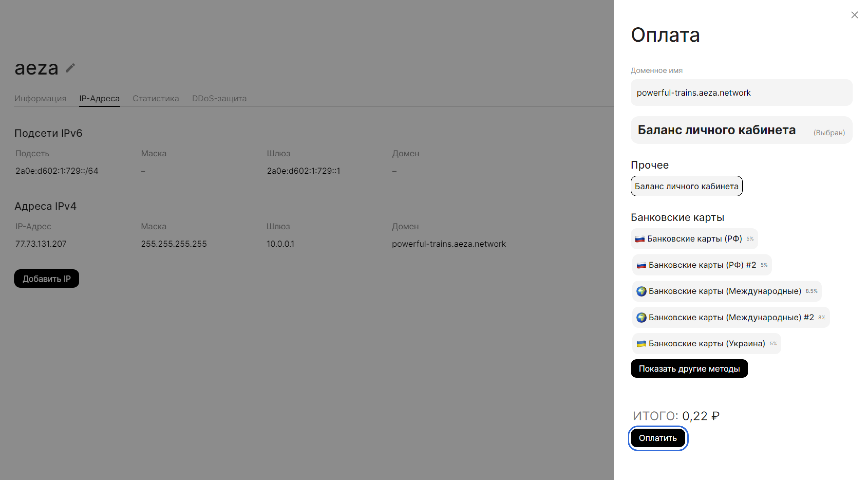Viewport: 868px width, 480px height.
Task: Switch to the Информация tab
Action: click(x=40, y=98)
